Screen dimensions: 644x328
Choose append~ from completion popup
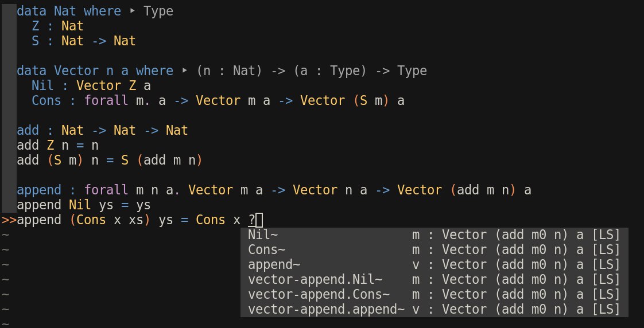tap(434, 265)
